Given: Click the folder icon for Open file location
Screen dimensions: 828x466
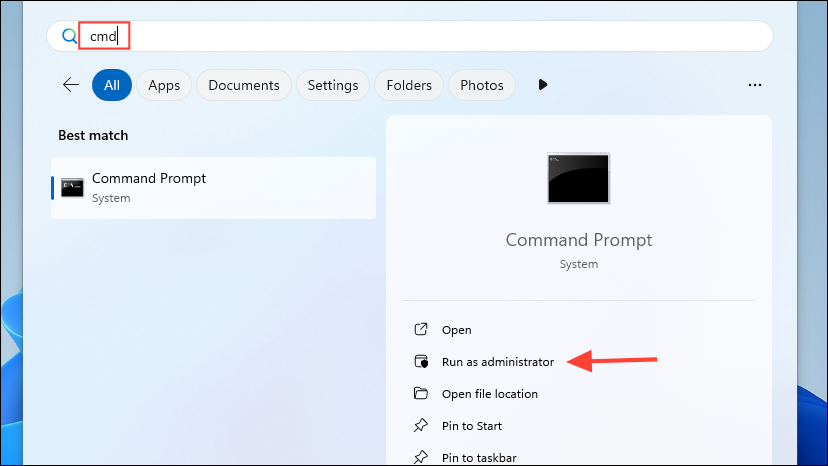Looking at the screenshot, I should [421, 393].
